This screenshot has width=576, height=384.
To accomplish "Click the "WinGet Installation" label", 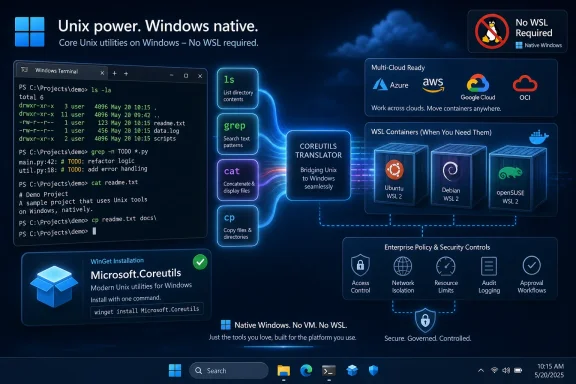I will (x=117, y=261).
